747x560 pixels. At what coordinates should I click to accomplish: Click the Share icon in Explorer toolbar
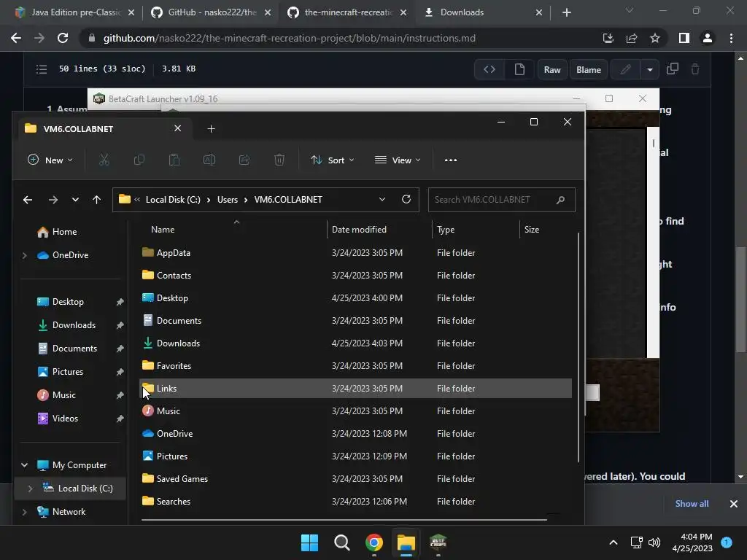click(244, 160)
